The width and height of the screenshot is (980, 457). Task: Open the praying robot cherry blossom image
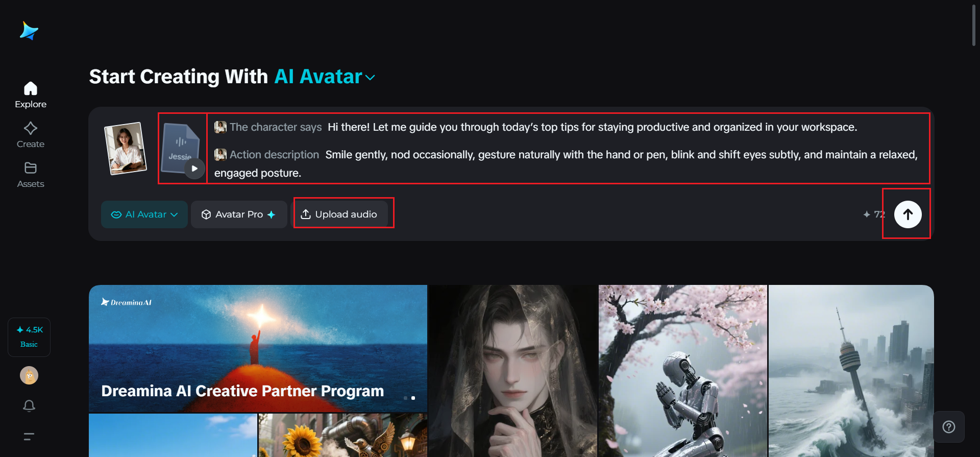pos(682,371)
